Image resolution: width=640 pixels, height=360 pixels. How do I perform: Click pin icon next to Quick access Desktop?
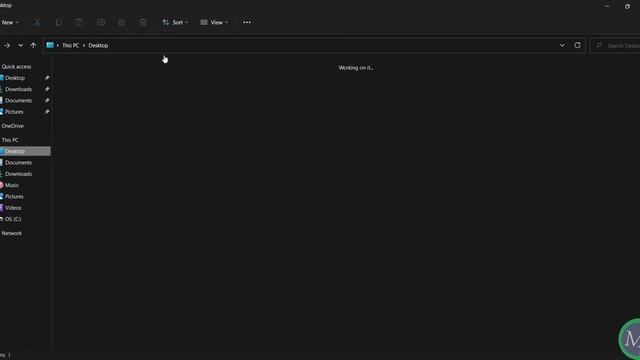tap(47, 78)
